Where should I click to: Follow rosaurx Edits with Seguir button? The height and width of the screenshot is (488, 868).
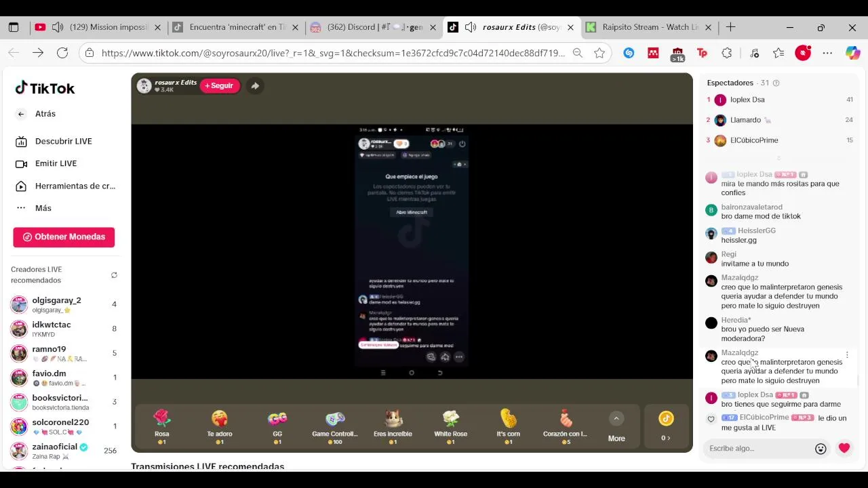(x=220, y=85)
